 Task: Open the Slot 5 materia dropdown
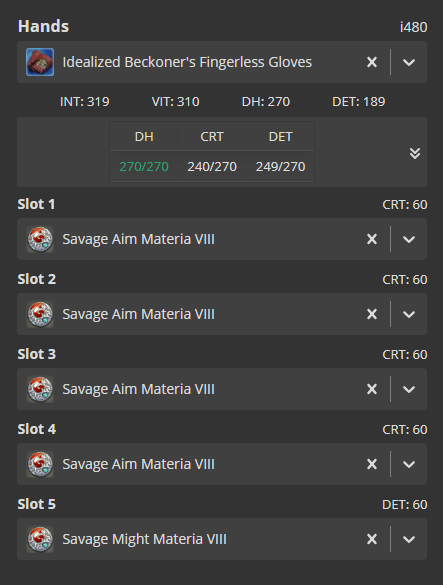click(x=409, y=539)
